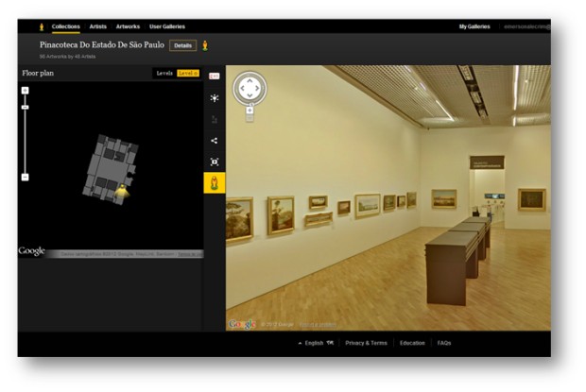Open the Collections tab
The image size is (586, 392).
[x=66, y=26]
